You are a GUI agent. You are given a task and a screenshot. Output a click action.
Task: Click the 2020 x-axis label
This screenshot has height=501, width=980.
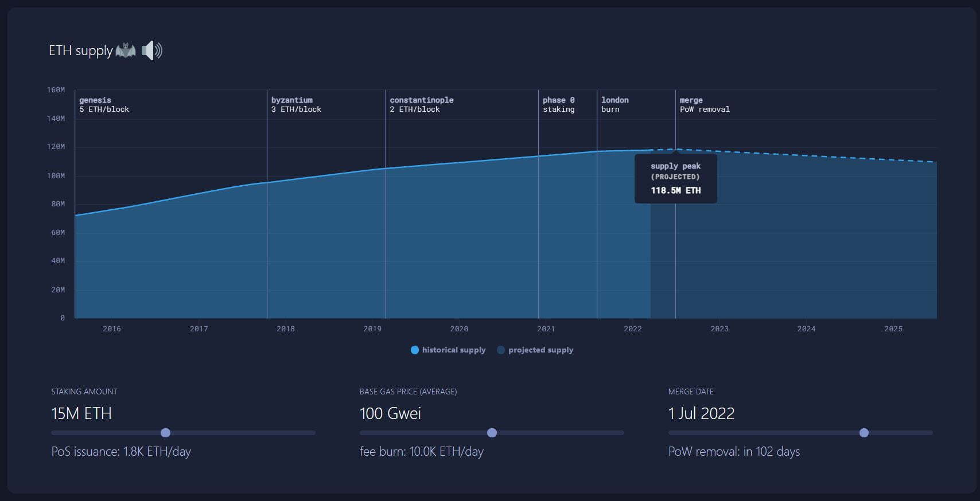(x=459, y=329)
